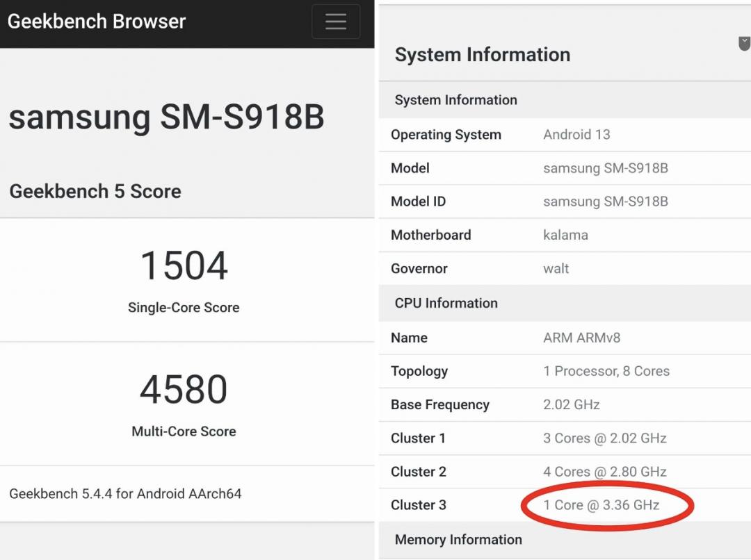Select the 'Android 13' value
751x560 pixels.
pos(576,135)
